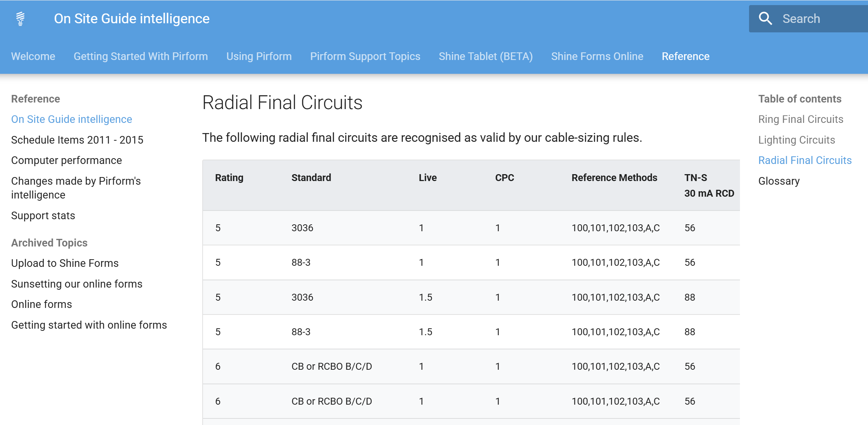Open the Shine Forms Online tab
Image resolution: width=868 pixels, height=425 pixels.
coord(597,56)
